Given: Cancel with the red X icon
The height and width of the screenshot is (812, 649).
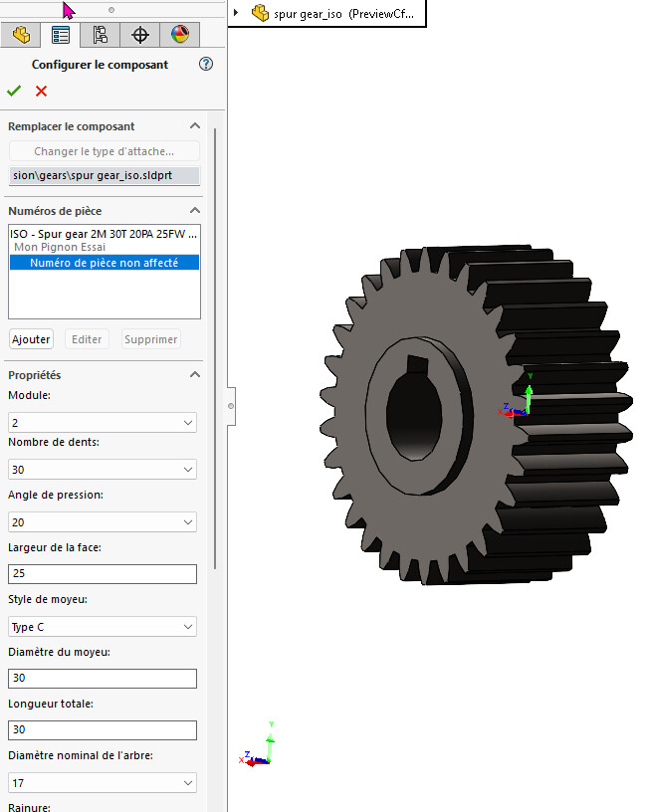Looking at the screenshot, I should tap(41, 91).
